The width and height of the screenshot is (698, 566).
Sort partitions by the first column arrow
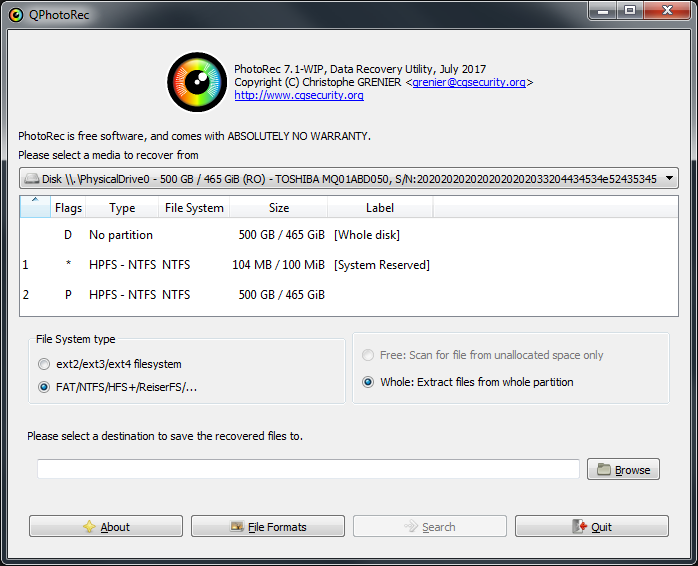pos(34,207)
